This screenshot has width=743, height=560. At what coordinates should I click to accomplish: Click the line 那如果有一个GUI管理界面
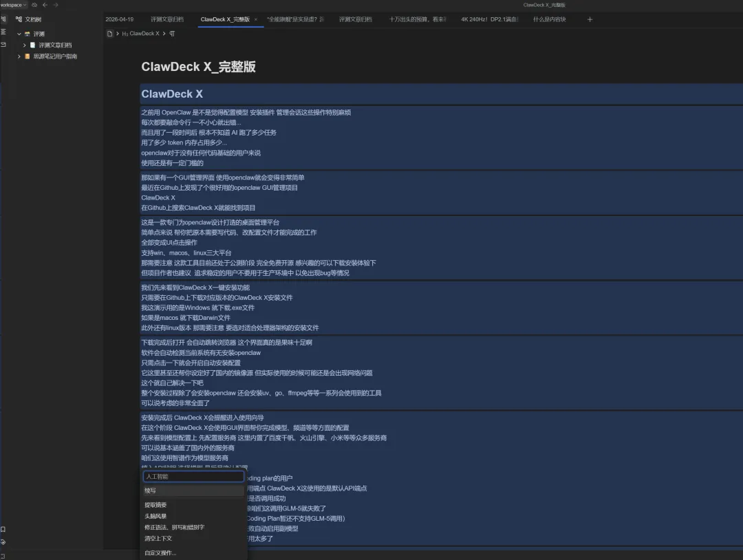click(223, 177)
